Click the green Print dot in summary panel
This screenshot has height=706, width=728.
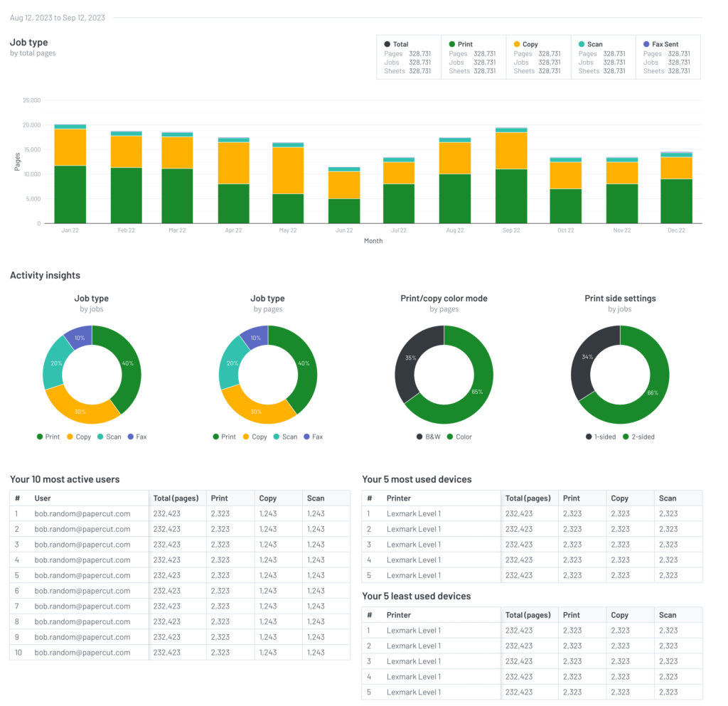pos(451,44)
